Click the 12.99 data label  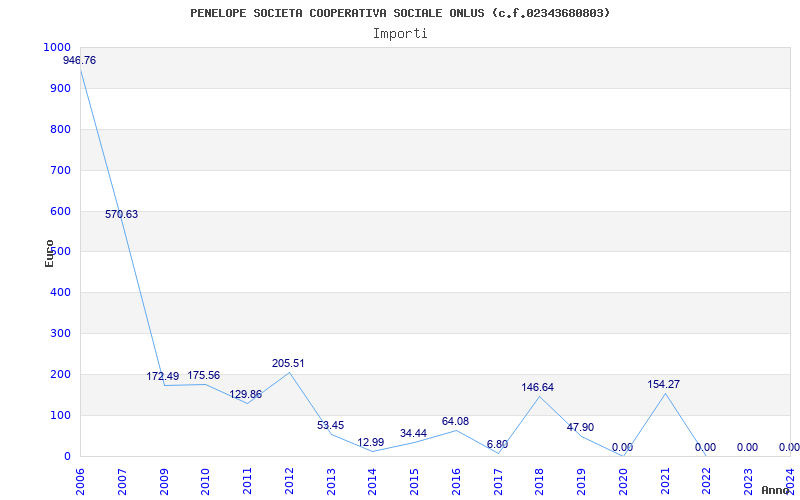point(371,443)
